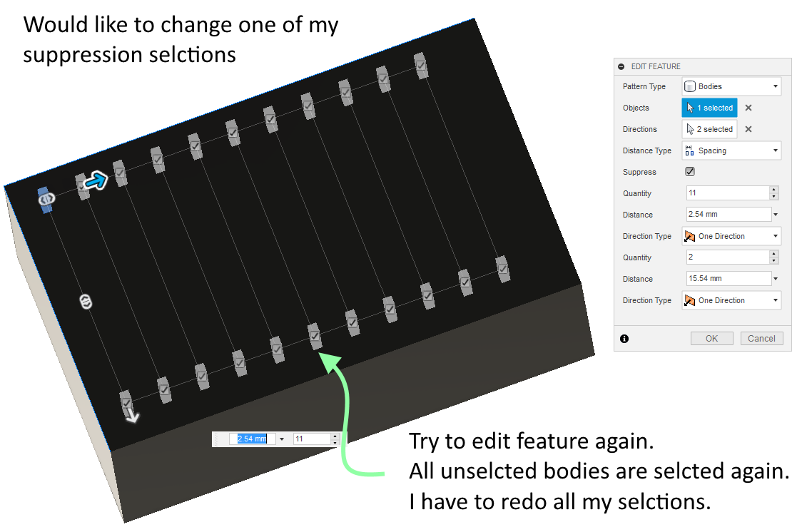The image size is (797, 532).
Task: Clear the Directions selection with X
Action: (748, 129)
